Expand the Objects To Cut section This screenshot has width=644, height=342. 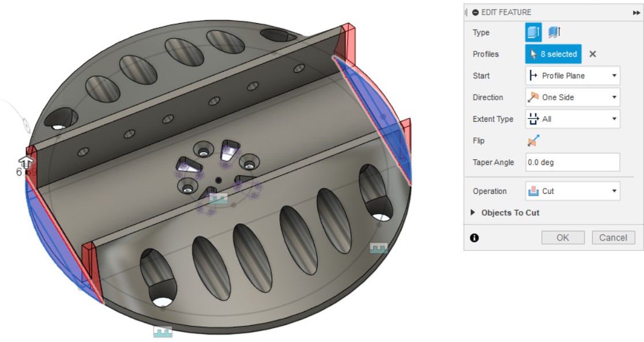(506, 213)
